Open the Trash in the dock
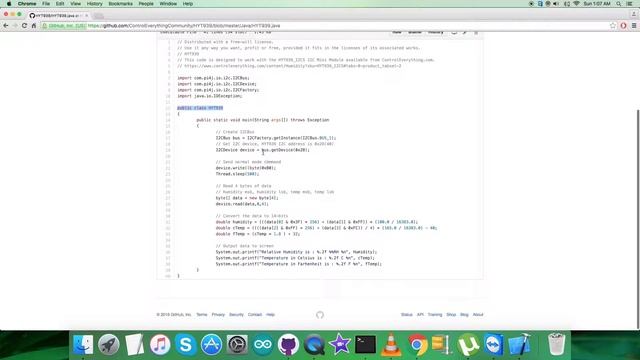The height and width of the screenshot is (360, 640). pos(556,344)
